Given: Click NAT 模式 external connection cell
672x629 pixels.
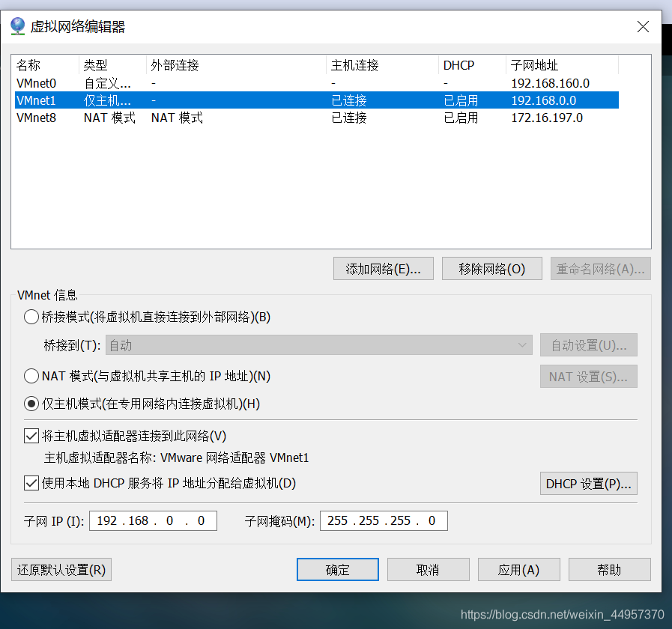Looking at the screenshot, I should click(177, 118).
